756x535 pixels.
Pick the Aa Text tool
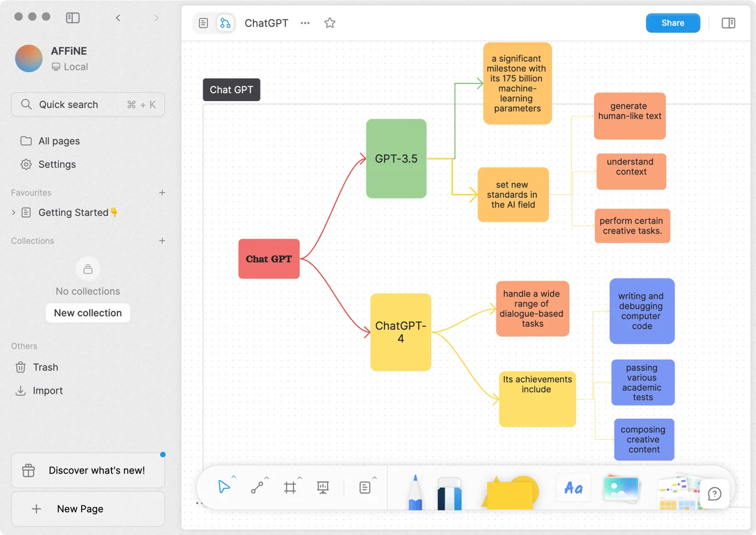[x=573, y=488]
